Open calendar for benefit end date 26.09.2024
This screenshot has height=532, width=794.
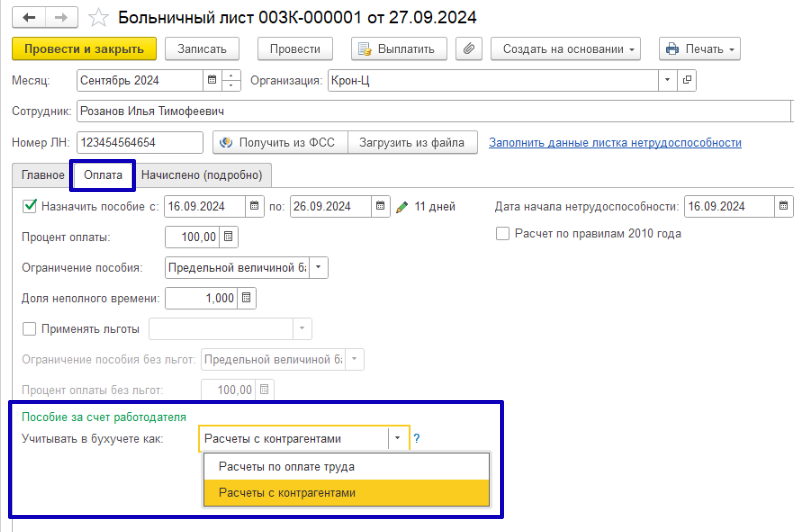coord(380,207)
